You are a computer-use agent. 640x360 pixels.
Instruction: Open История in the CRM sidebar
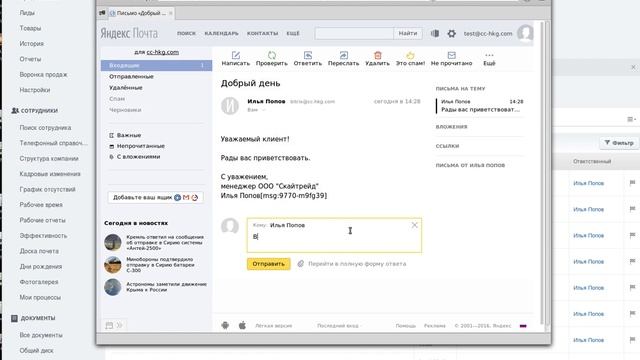click(31, 44)
